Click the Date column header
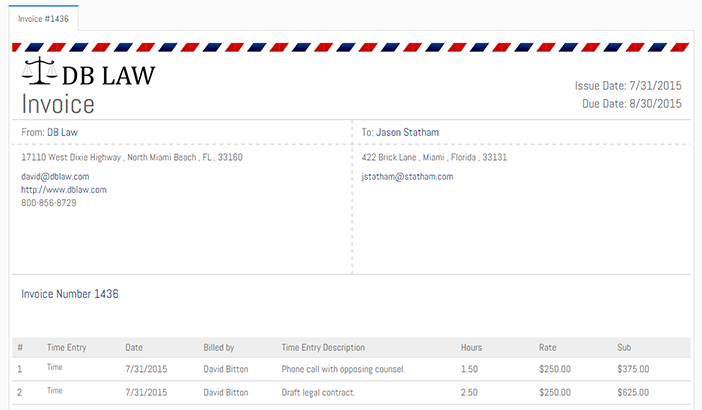The width and height of the screenshot is (702, 410). click(134, 348)
